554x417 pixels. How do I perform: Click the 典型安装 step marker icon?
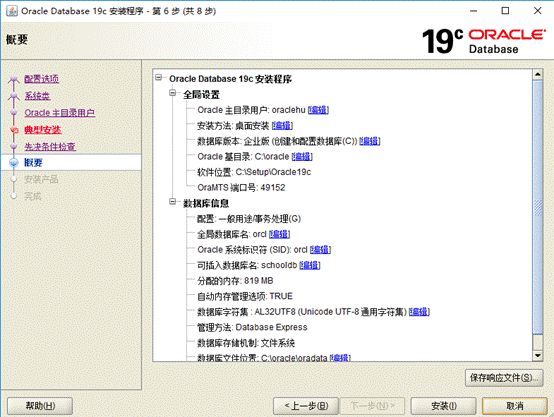coord(14,130)
